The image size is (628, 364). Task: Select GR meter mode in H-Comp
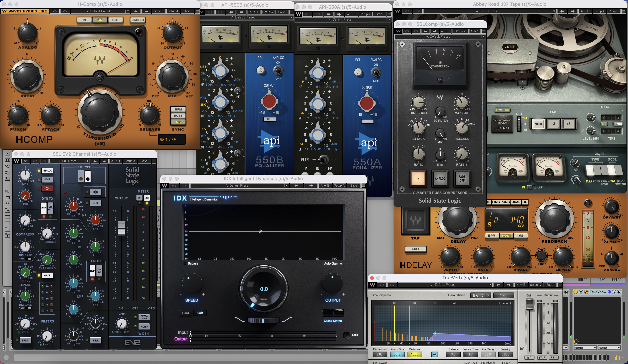tap(100, 20)
